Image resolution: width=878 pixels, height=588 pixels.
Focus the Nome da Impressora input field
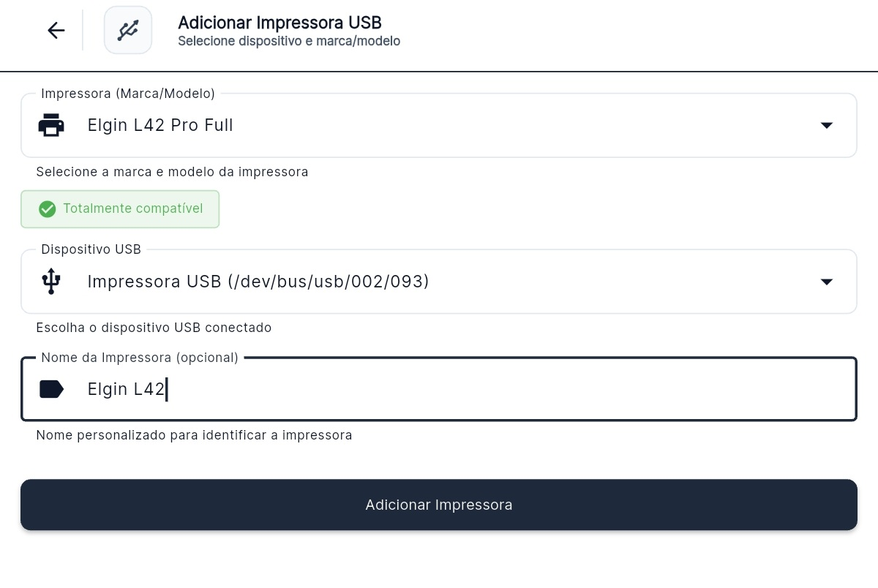[439, 389]
